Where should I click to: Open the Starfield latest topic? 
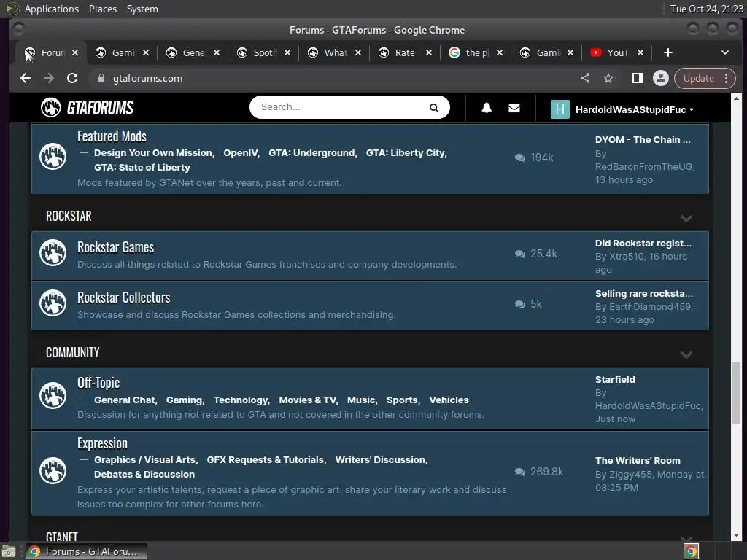tap(615, 379)
